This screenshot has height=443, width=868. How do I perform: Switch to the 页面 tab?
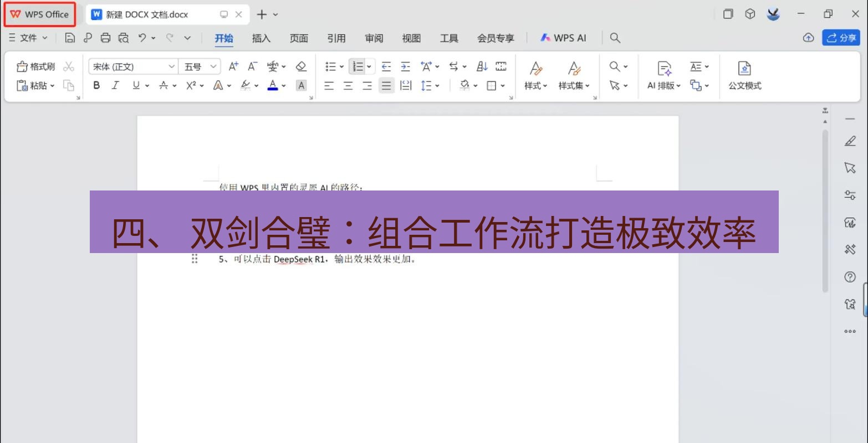299,38
